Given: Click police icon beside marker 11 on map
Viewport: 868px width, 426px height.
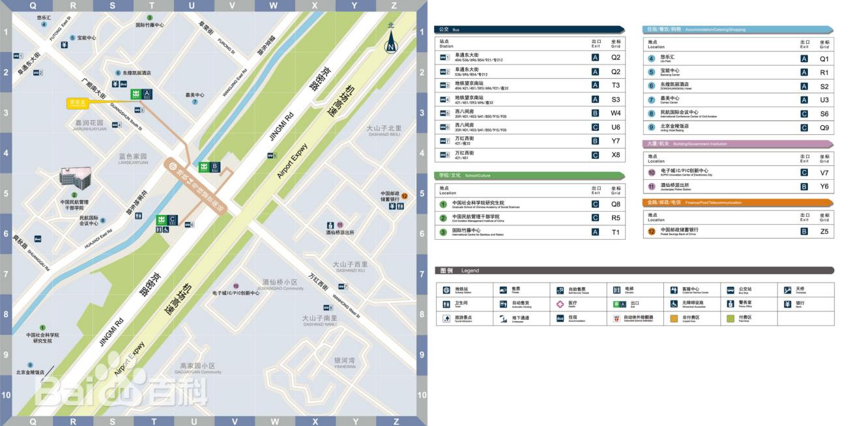Looking at the screenshot, I should [331, 224].
